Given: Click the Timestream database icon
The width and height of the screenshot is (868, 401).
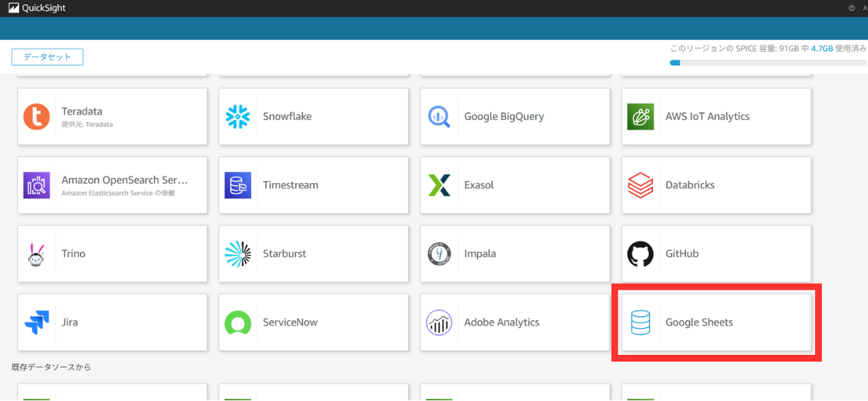Looking at the screenshot, I should pyautogui.click(x=238, y=185).
